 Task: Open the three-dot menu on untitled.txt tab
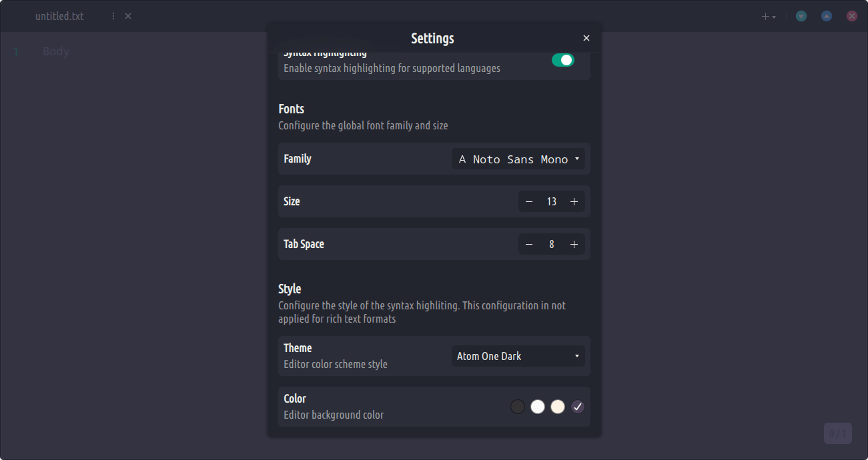(113, 16)
